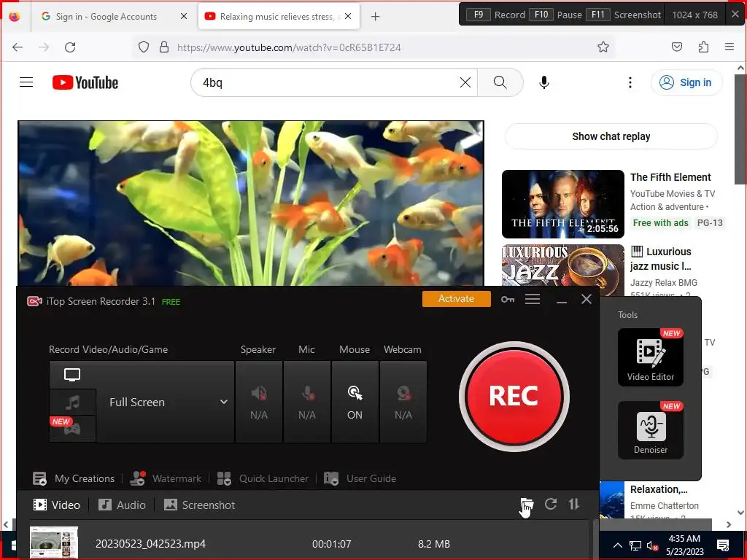
Task: Open iTop Screen Recorder hamburger menu
Action: coord(533,299)
